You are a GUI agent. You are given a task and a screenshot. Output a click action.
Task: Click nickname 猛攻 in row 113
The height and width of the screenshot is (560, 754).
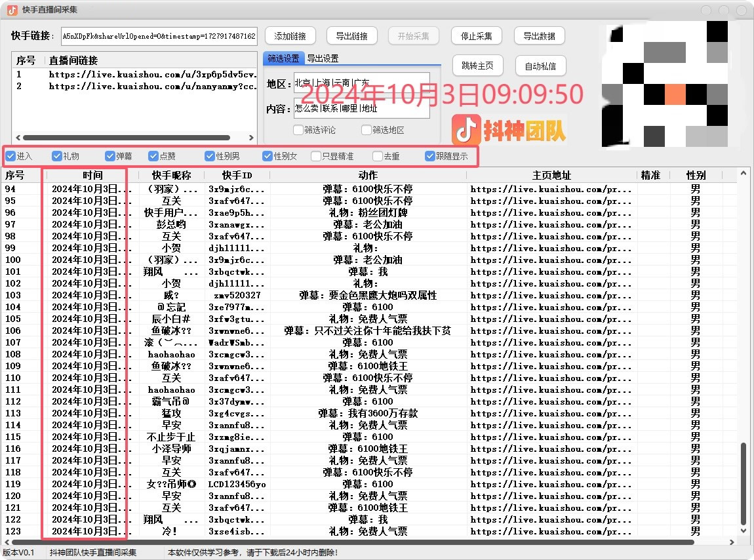coord(171,414)
